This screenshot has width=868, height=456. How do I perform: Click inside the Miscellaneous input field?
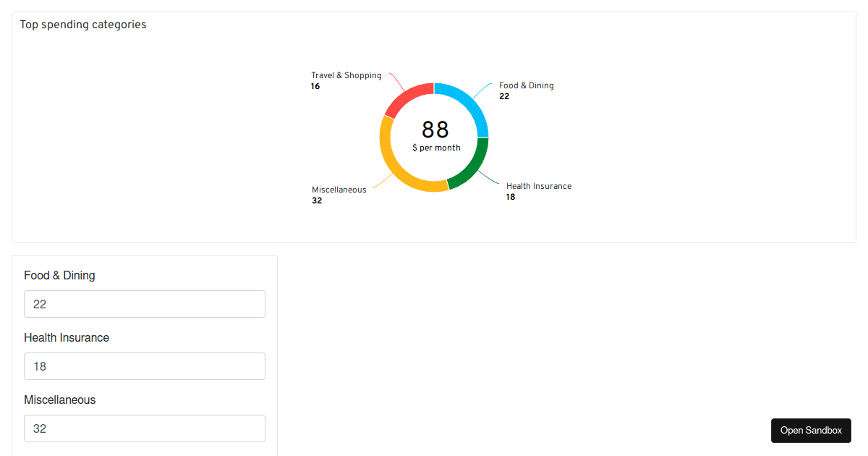(145, 428)
